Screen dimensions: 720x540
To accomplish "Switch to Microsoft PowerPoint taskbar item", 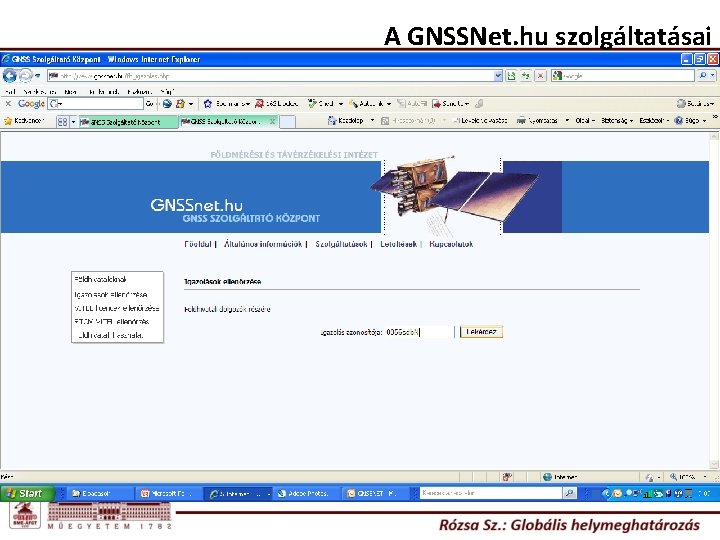I will (x=168, y=493).
